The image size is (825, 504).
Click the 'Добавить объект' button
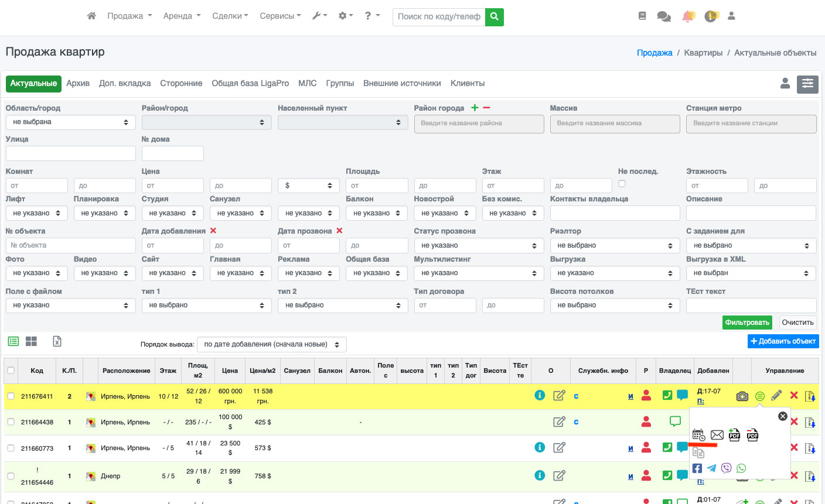pos(783,341)
